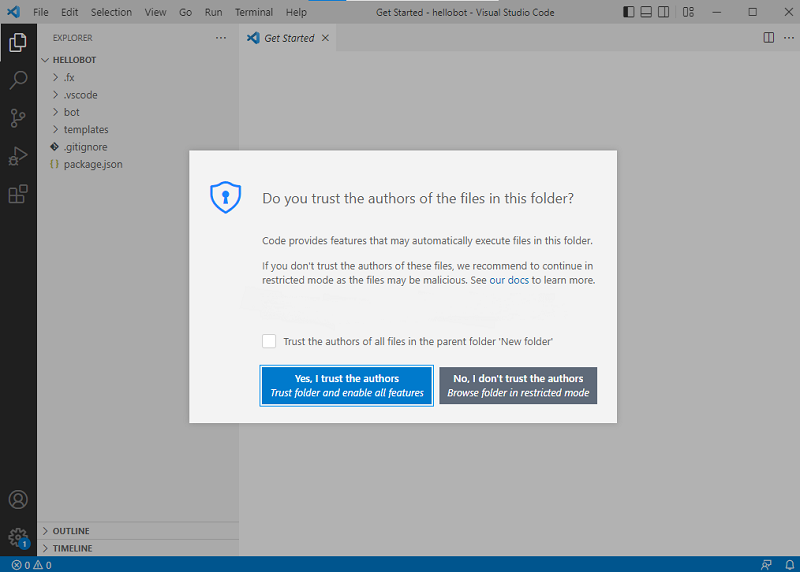Open editor More Actions ellipsis
The image size is (800, 572).
click(789, 38)
